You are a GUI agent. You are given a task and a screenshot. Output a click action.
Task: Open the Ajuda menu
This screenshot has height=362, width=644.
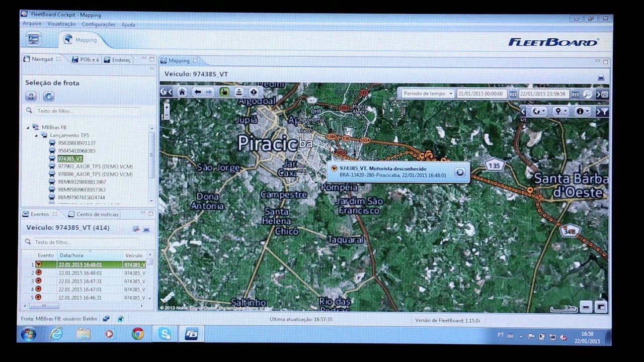pyautogui.click(x=128, y=24)
